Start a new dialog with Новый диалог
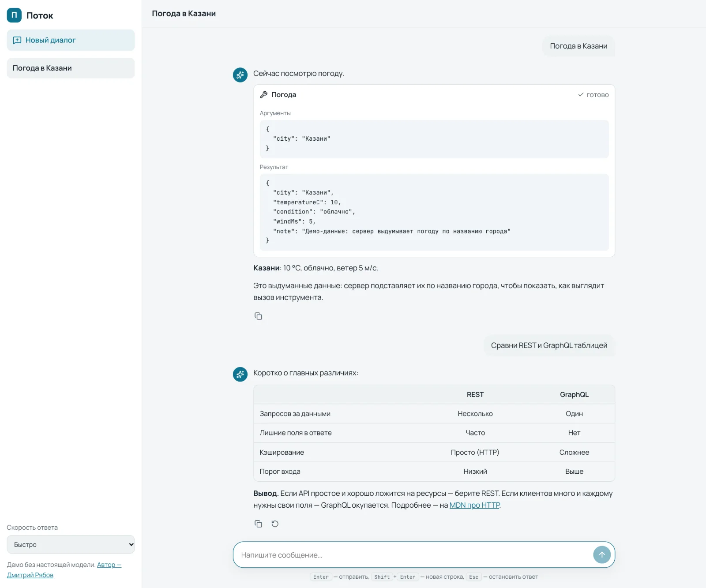 (x=71, y=40)
